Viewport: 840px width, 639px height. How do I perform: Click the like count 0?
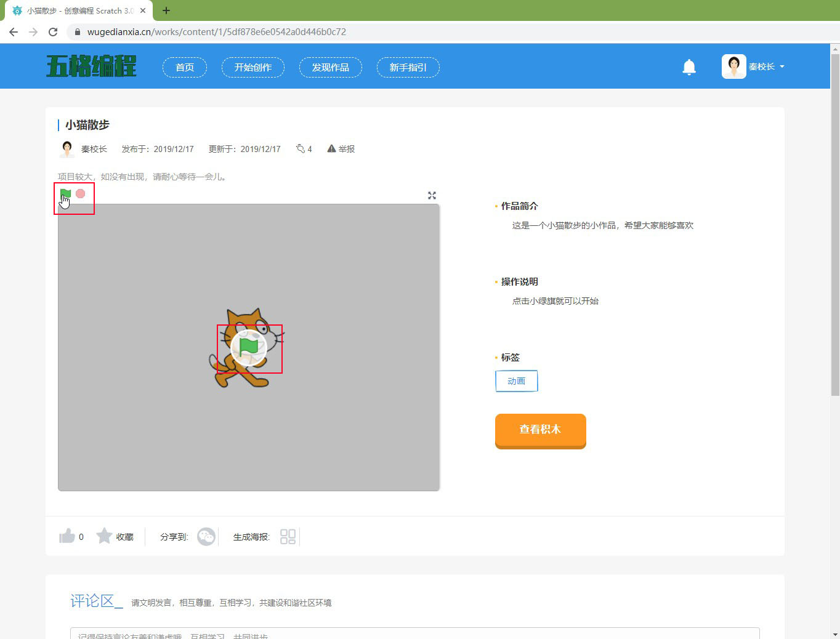(x=81, y=537)
